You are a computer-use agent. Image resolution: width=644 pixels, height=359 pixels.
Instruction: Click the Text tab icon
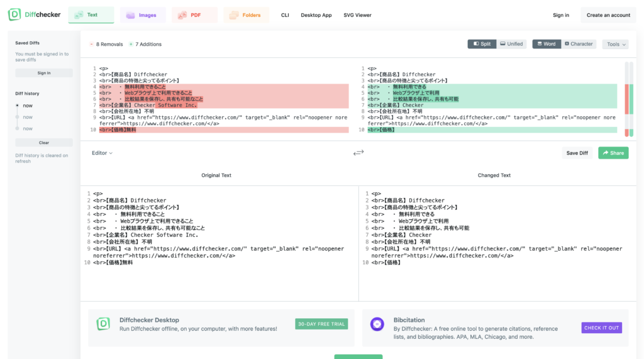(79, 15)
